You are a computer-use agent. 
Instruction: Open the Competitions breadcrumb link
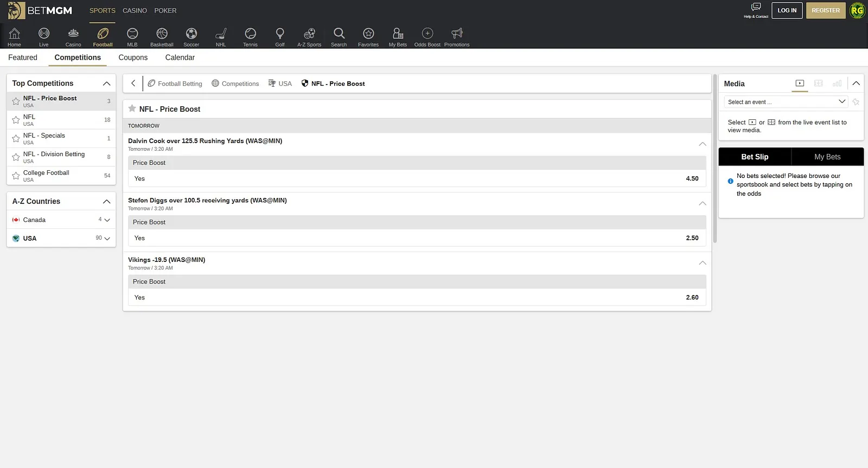pyautogui.click(x=235, y=84)
